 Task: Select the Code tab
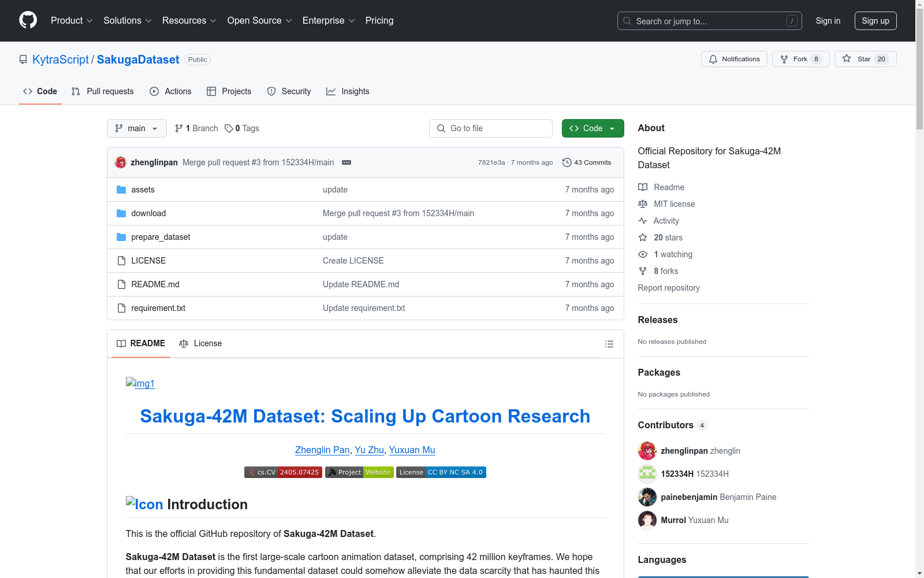(40, 91)
